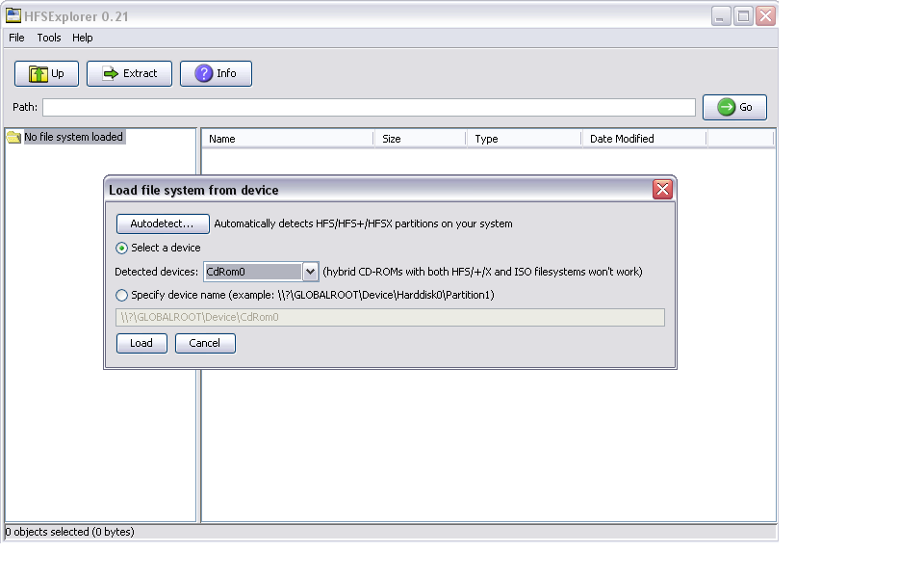Screen dimensions: 924x578
Task: Select the 'No file system loaded' tree item
Action: (x=74, y=137)
